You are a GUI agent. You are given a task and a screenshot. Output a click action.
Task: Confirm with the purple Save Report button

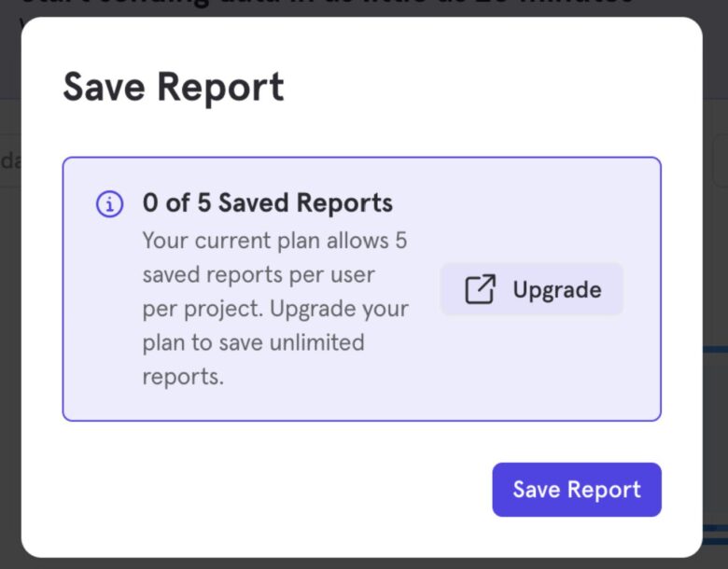pyautogui.click(x=577, y=490)
